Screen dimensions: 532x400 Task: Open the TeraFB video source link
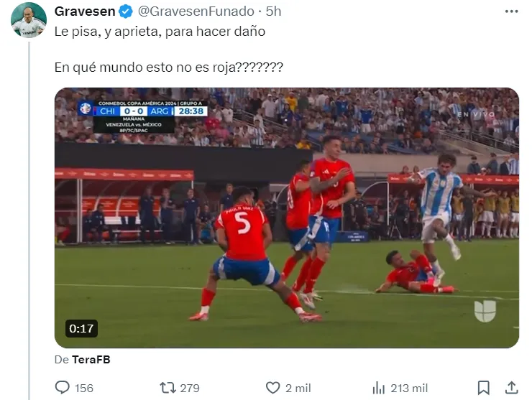pyautogui.click(x=91, y=359)
